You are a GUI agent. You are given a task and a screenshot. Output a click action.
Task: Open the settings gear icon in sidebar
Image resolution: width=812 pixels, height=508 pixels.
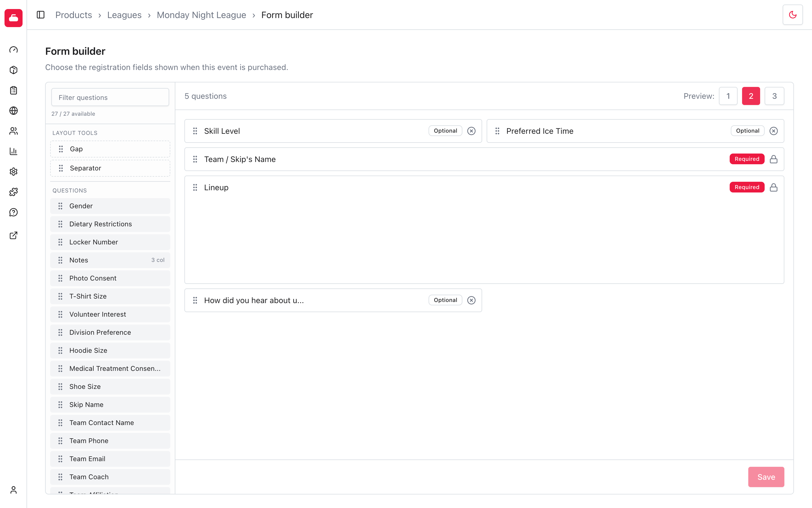[14, 172]
